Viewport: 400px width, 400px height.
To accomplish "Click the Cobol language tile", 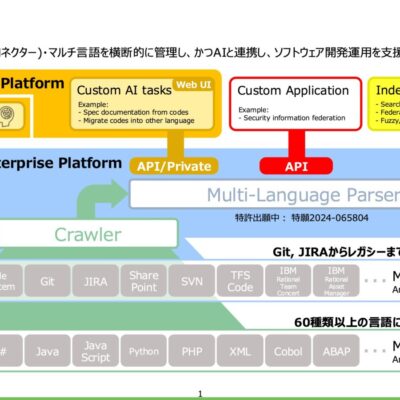I will coord(288,351).
